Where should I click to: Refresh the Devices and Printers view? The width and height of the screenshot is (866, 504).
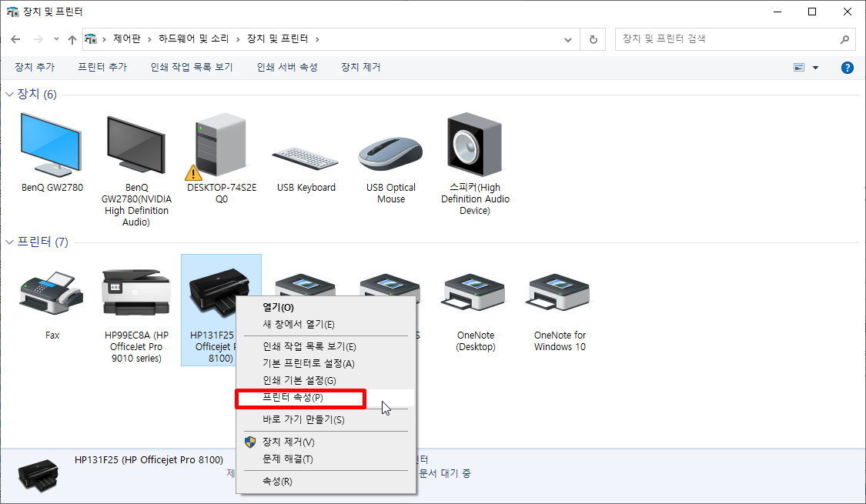[593, 39]
